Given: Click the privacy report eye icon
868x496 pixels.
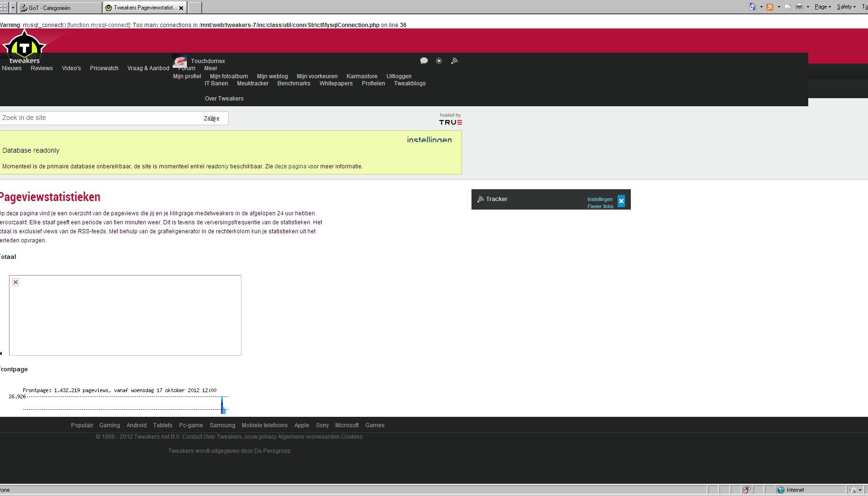Looking at the screenshot, I should click(x=747, y=490).
